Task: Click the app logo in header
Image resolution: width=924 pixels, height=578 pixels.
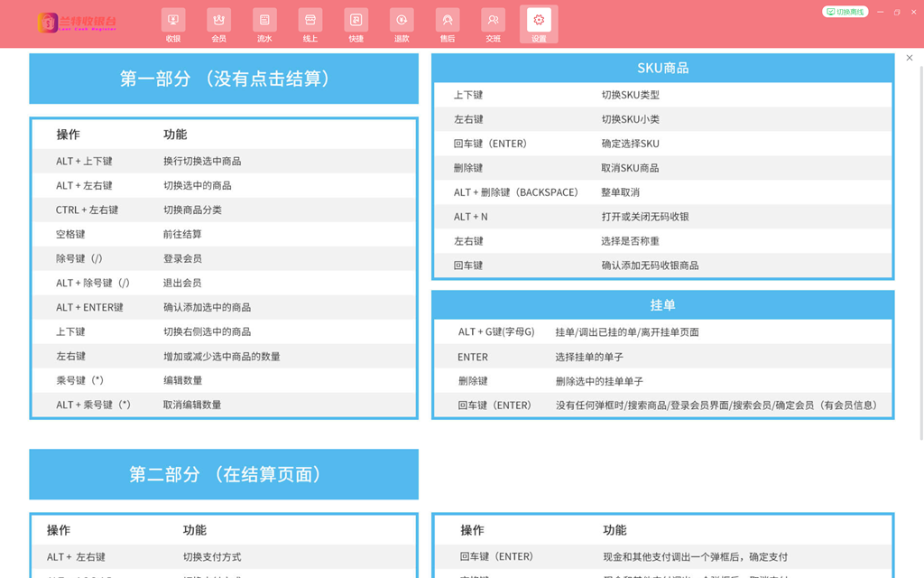Action: [77, 23]
